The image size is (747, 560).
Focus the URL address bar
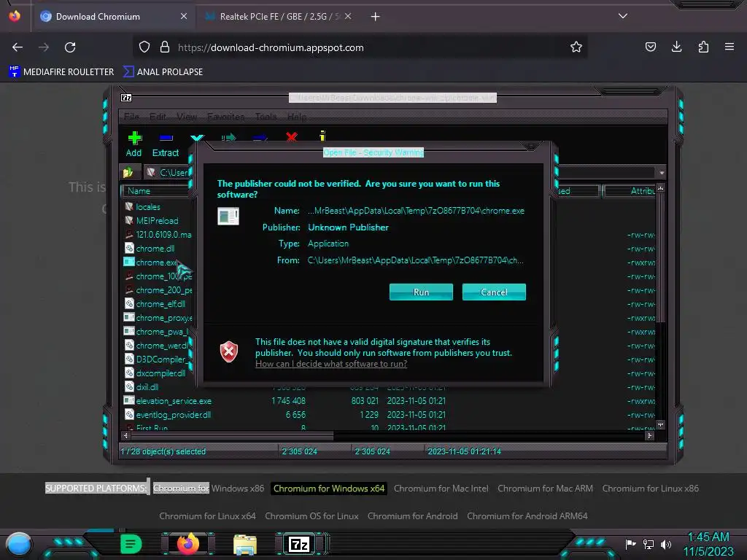[x=362, y=47]
